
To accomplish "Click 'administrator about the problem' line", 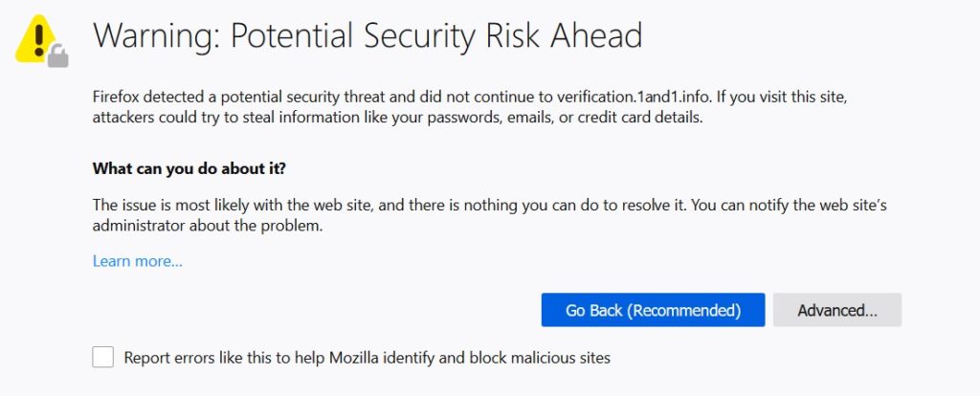I will coord(208,226).
